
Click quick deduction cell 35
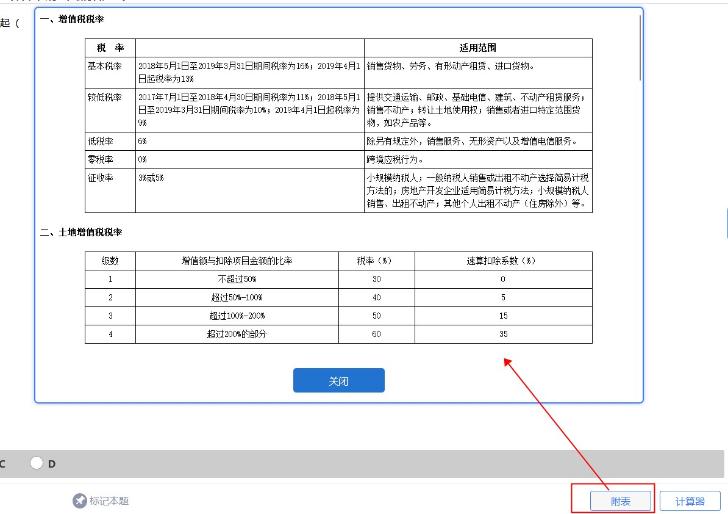(503, 334)
